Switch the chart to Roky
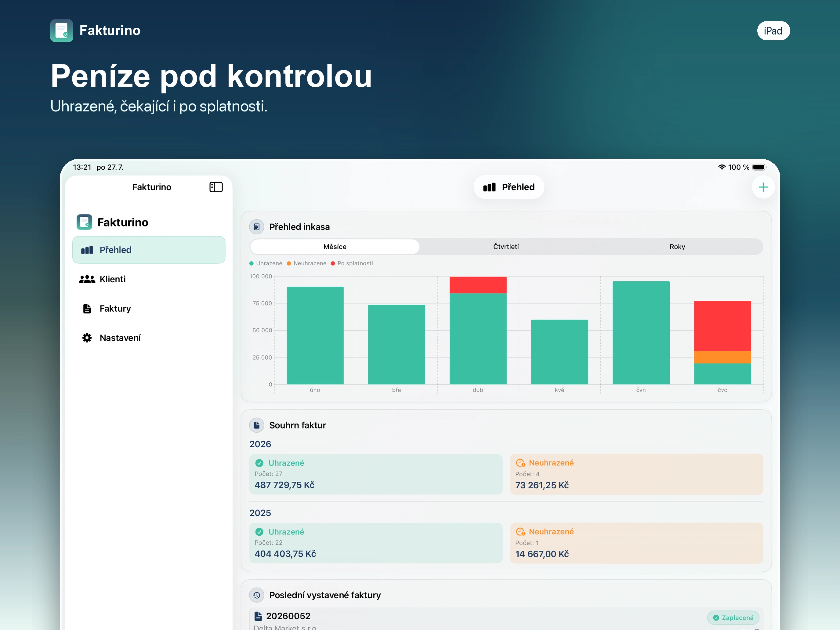The height and width of the screenshot is (630, 840). click(677, 246)
